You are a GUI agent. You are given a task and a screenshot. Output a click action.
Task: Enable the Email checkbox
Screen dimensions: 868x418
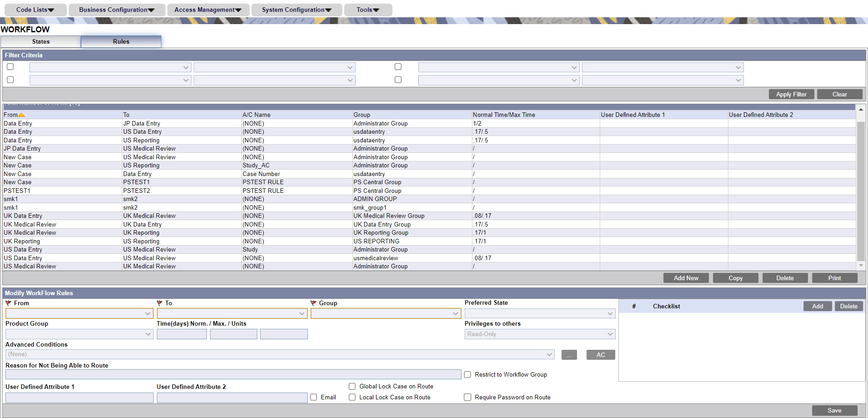tap(313, 397)
